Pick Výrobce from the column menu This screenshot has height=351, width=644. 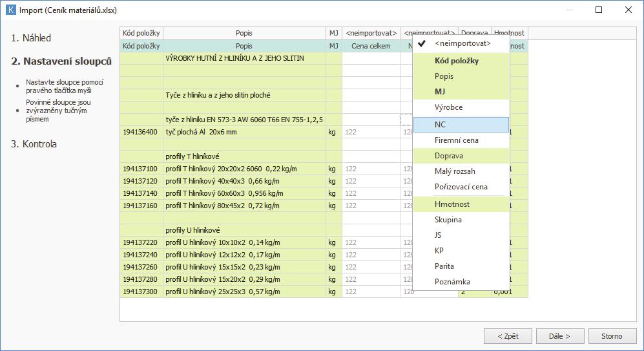461,107
